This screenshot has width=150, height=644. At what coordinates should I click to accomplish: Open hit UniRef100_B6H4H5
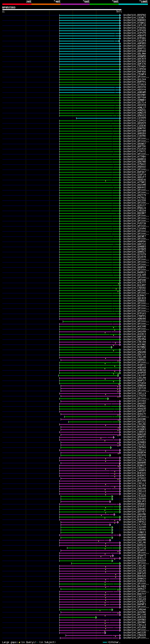click(x=135, y=463)
